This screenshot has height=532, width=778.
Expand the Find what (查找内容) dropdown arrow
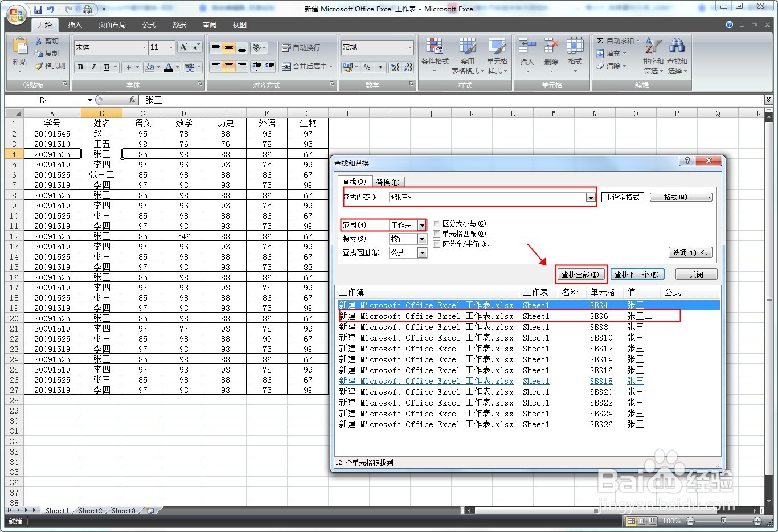tap(591, 198)
